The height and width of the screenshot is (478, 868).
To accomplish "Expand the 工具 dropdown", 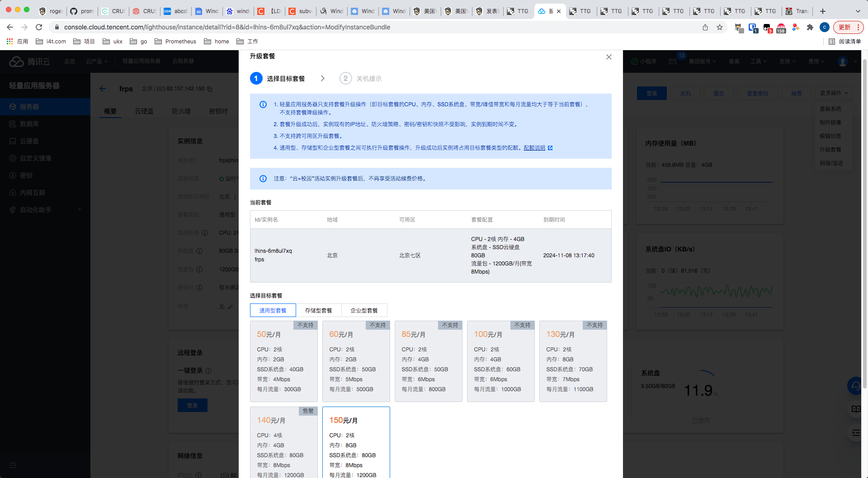I will (758, 62).
